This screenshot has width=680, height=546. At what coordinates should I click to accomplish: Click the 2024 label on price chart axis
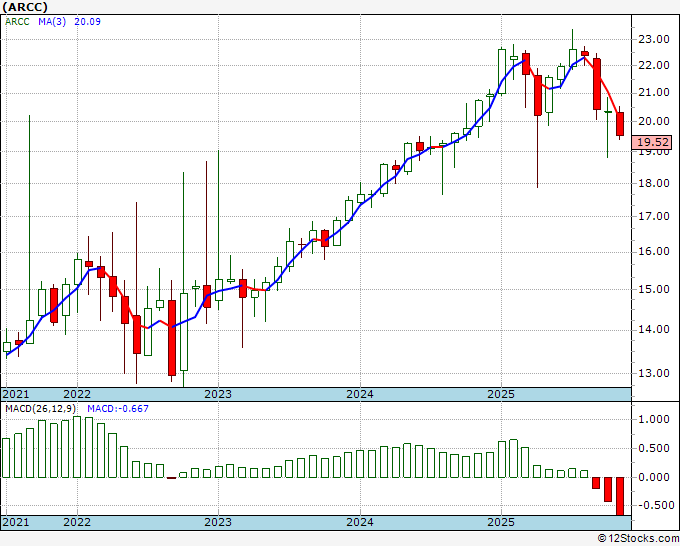360,394
